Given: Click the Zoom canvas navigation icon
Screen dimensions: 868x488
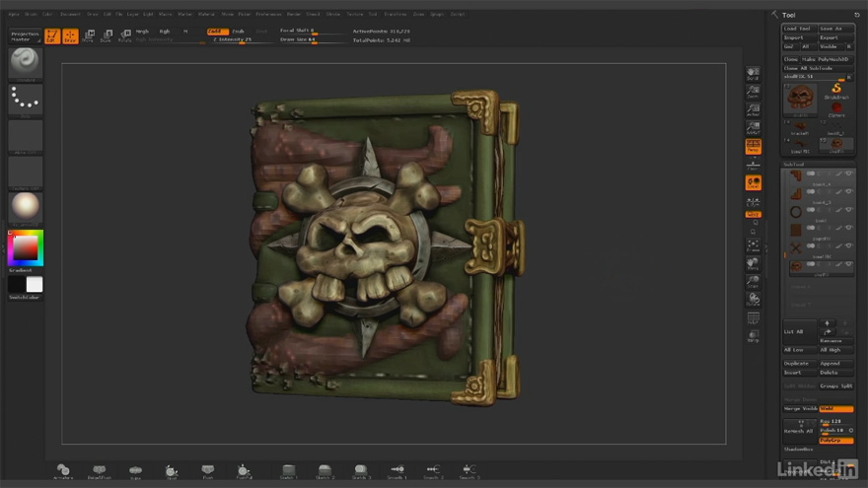Looking at the screenshot, I should point(753,92).
